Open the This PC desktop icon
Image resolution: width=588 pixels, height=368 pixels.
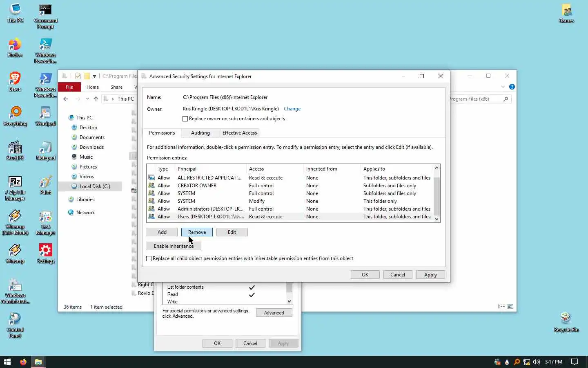click(15, 13)
